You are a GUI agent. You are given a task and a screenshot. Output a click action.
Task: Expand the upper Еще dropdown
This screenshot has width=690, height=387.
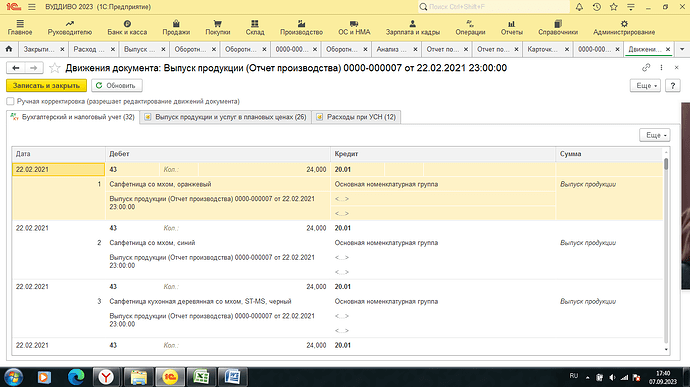point(646,86)
